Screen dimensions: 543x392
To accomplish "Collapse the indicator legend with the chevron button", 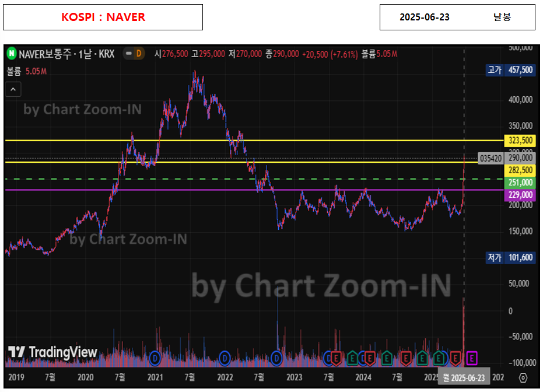I will point(13,89).
